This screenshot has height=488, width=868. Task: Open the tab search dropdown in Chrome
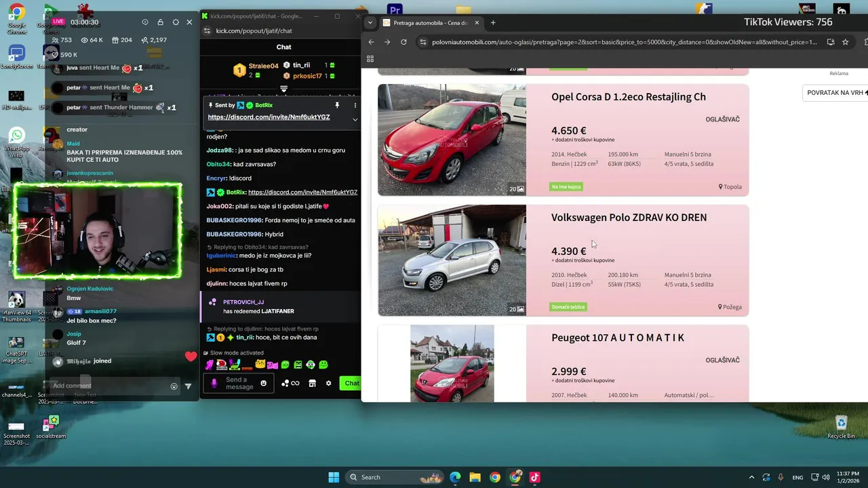[x=370, y=22]
